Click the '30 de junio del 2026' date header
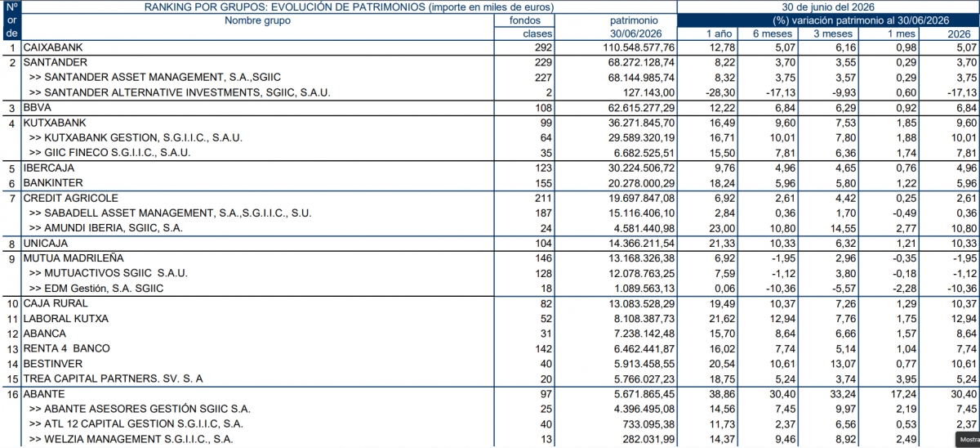Viewport: 980px width, 448px height. tap(828, 7)
